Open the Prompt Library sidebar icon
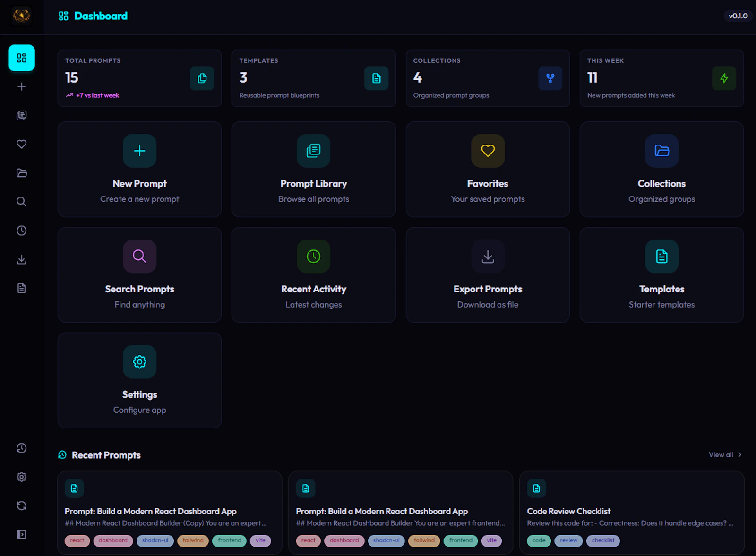Screen dimensions: 756x556 (x=21, y=116)
